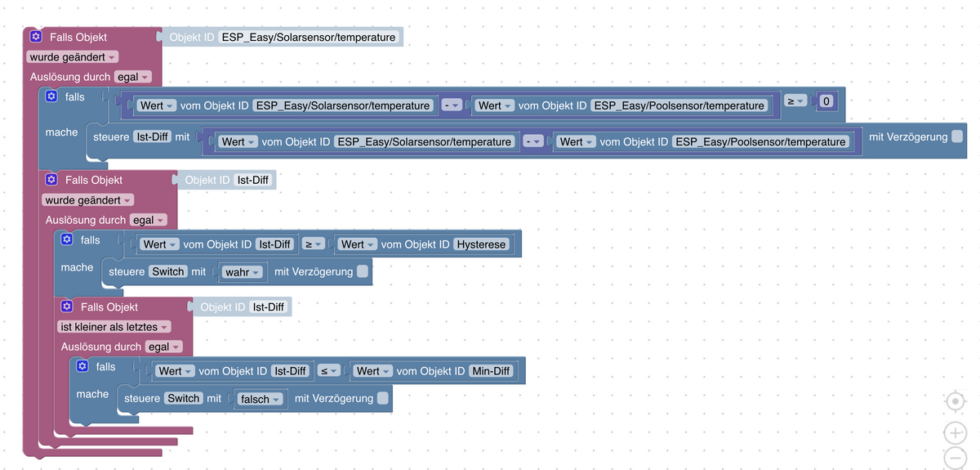Open Wert dropdown directly before Min-Diff ID

pos(373,371)
